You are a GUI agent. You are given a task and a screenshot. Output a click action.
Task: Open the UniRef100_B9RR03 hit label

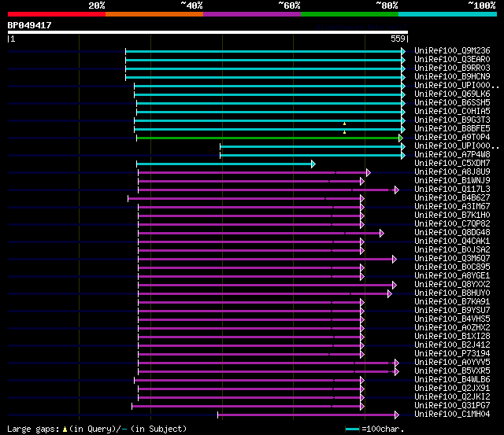(452, 68)
